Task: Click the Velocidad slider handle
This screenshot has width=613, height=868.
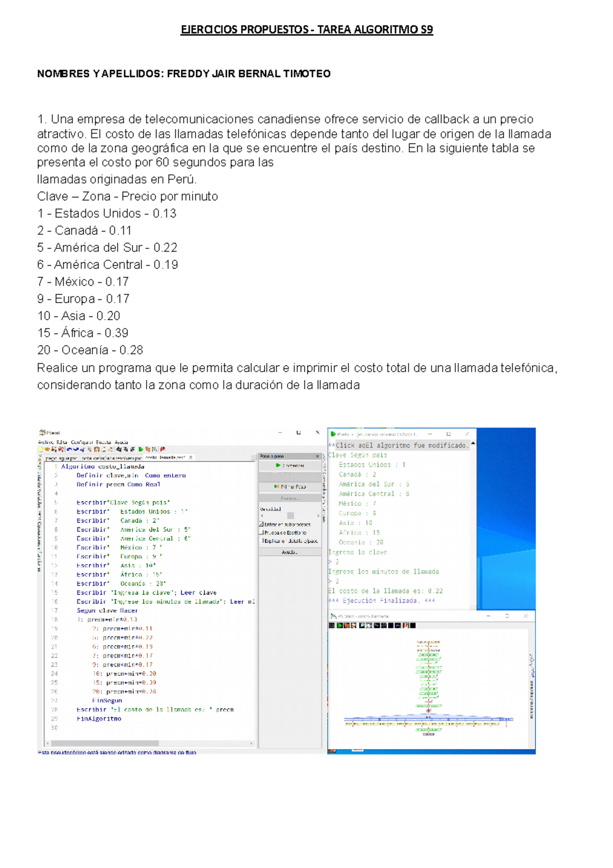Action: pos(290,516)
